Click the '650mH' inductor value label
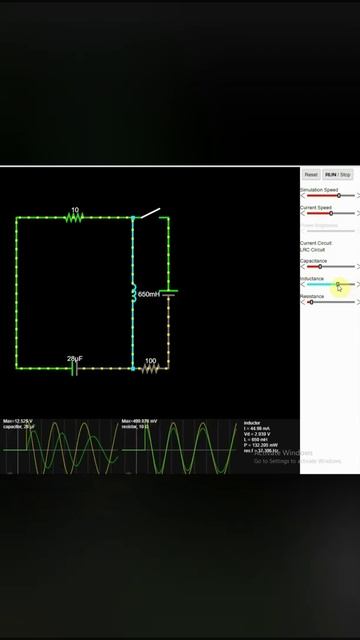The image size is (360, 640). (x=149, y=294)
